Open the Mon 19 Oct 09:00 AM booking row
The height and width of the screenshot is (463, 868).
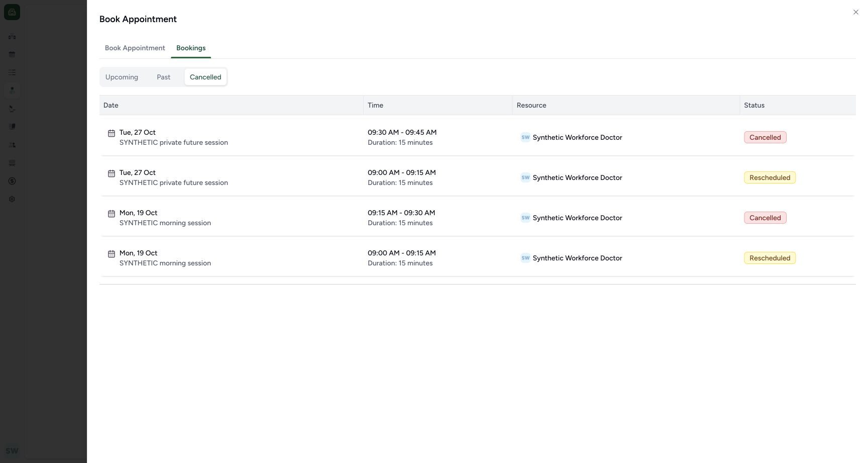tap(477, 258)
